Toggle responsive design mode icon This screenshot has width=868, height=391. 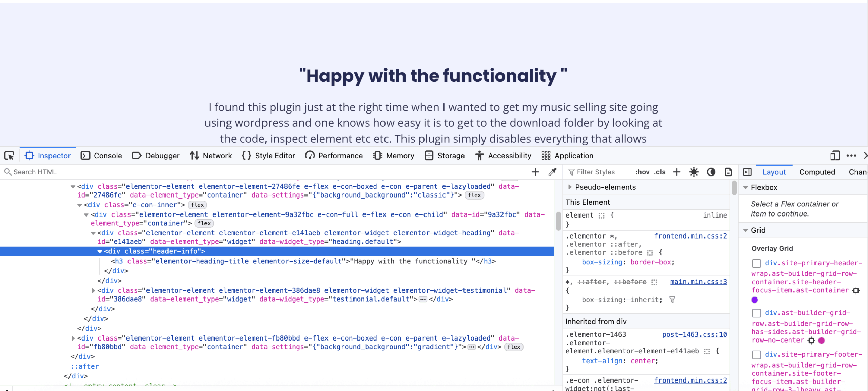(x=835, y=156)
